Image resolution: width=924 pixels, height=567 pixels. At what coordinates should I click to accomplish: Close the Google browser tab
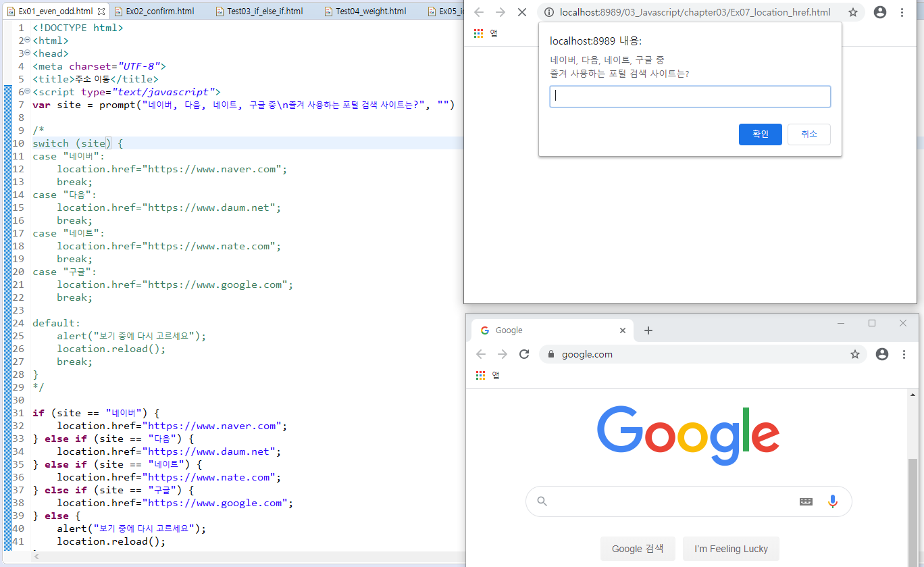click(623, 330)
